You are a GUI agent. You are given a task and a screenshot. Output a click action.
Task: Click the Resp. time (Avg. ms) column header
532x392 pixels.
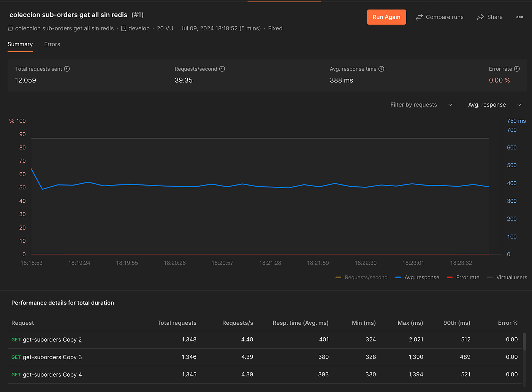point(301,323)
